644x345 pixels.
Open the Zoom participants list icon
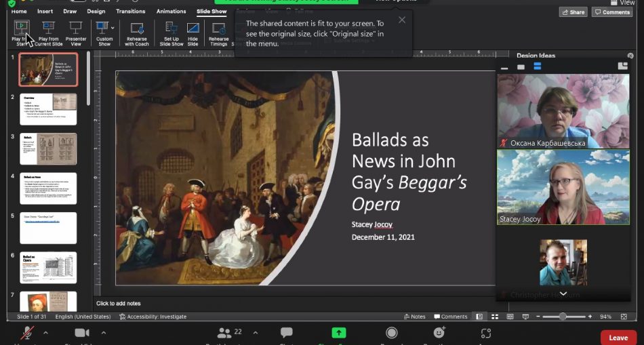(x=224, y=333)
